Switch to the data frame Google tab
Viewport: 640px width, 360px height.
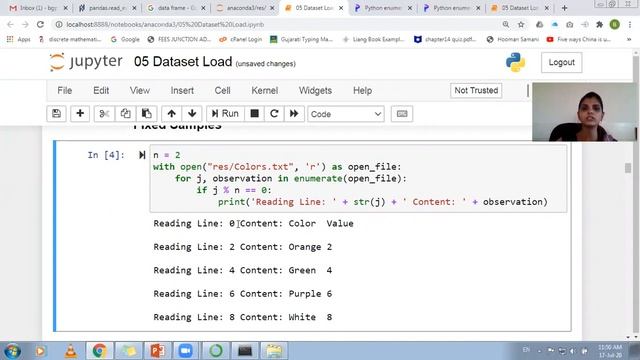click(176, 8)
